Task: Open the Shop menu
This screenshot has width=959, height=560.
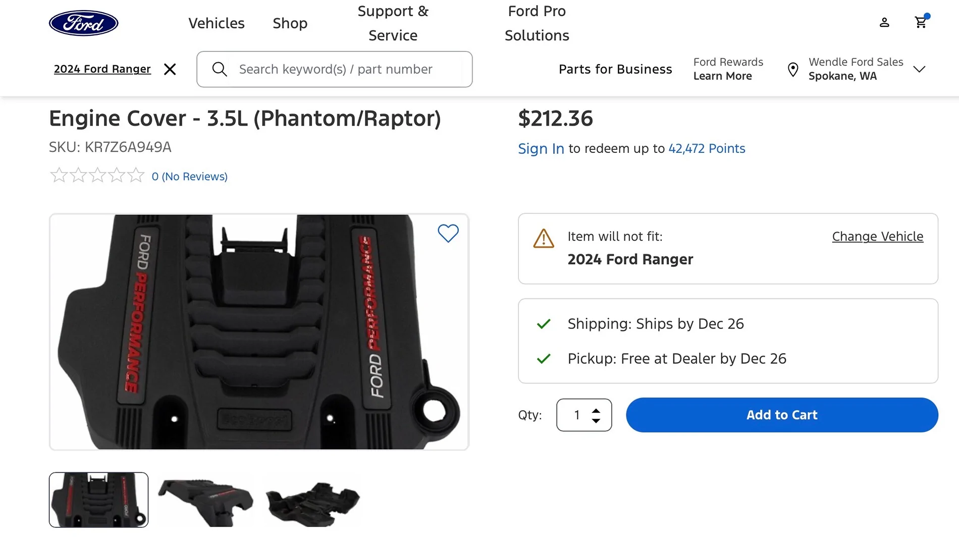Action: 290,23
